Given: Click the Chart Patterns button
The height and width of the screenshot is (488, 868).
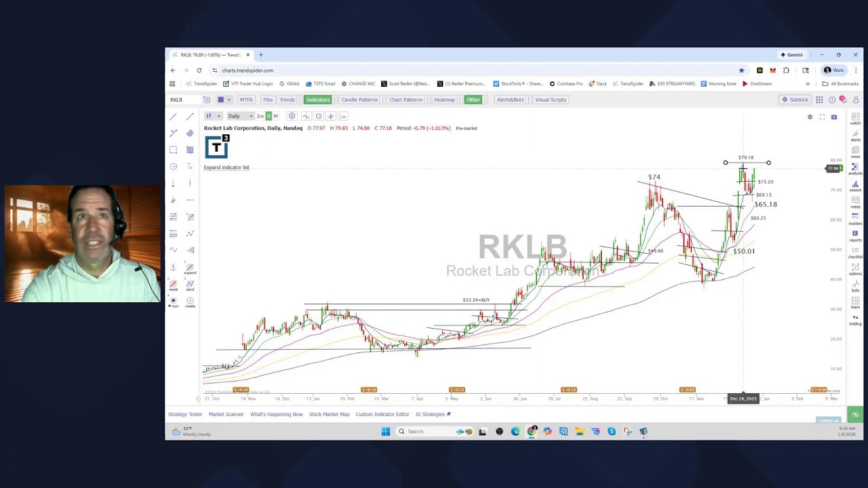Looking at the screenshot, I should point(406,100).
